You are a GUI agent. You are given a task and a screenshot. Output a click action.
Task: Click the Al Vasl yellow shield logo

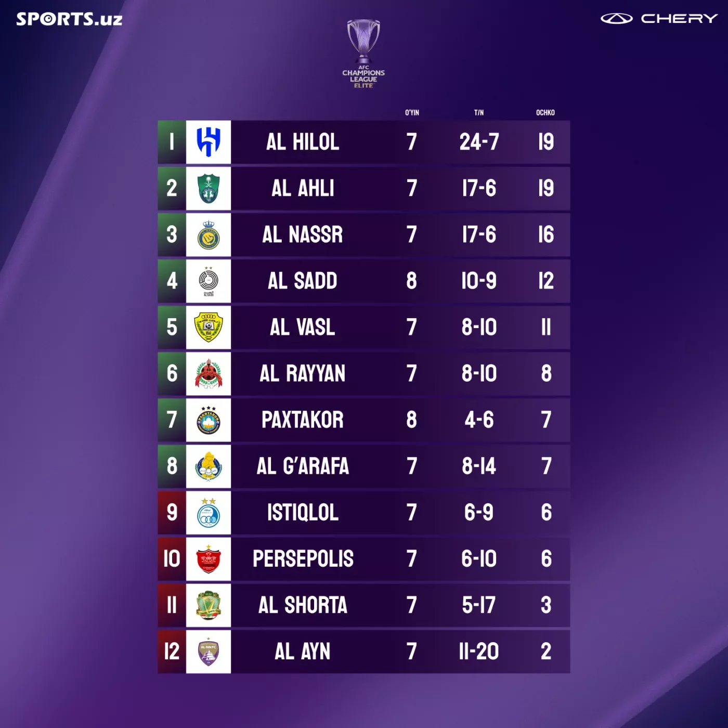[209, 327]
